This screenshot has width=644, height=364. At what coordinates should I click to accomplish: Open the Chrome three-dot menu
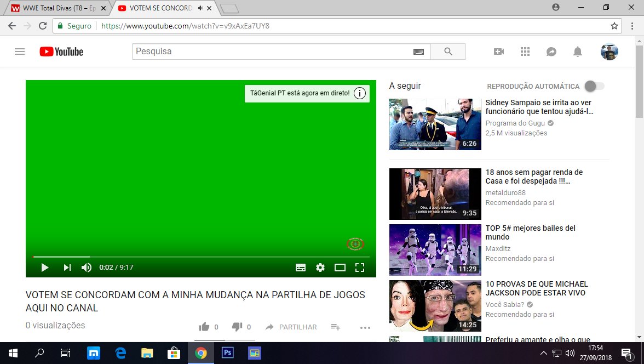pyautogui.click(x=632, y=26)
